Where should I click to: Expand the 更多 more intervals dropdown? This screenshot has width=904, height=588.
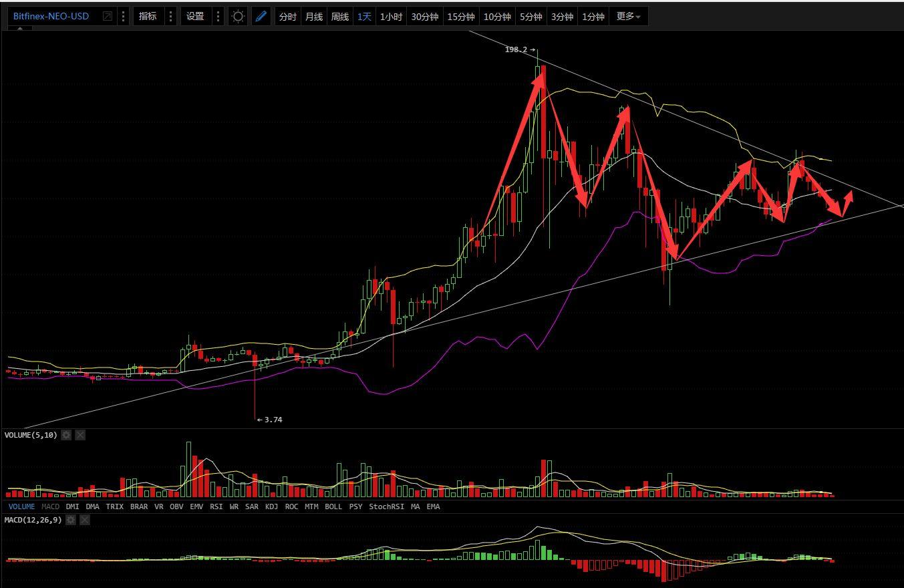coord(628,17)
